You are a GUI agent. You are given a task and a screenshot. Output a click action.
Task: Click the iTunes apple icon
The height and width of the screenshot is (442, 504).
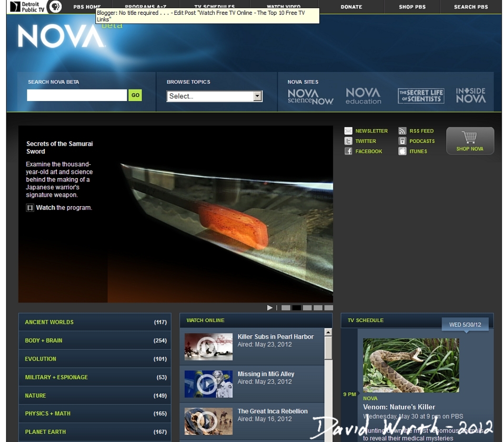tap(403, 151)
